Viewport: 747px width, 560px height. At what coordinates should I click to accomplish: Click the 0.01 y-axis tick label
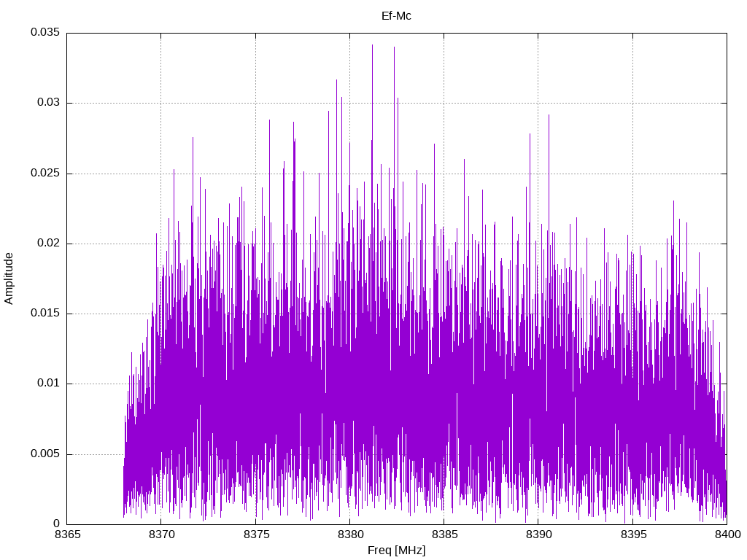pos(49,384)
